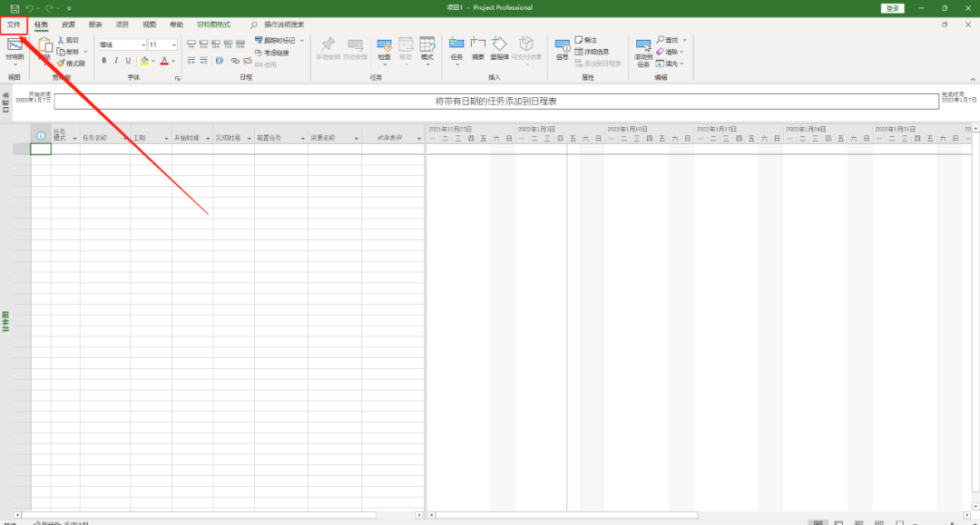Click the 登录 (Sign in) button
The image size is (980, 525).
tap(892, 8)
